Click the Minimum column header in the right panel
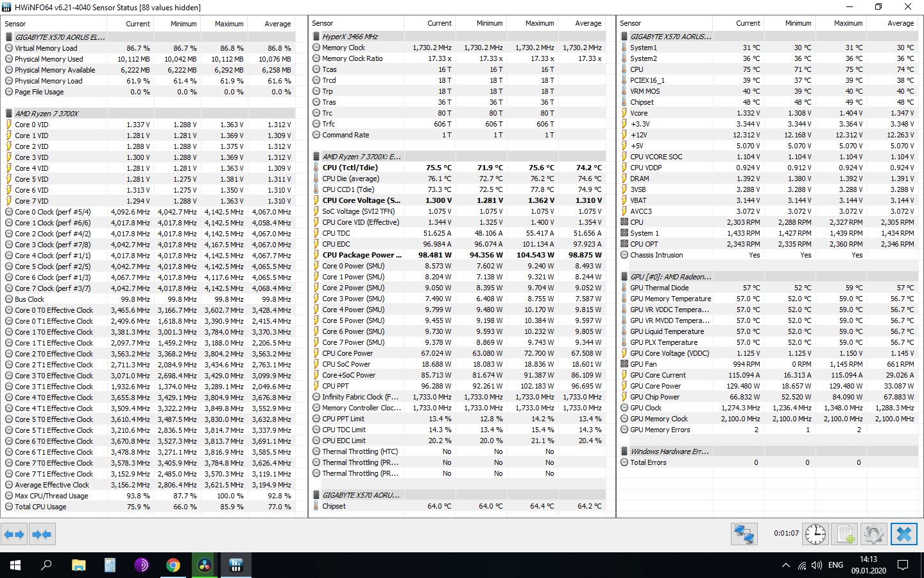 790,23
